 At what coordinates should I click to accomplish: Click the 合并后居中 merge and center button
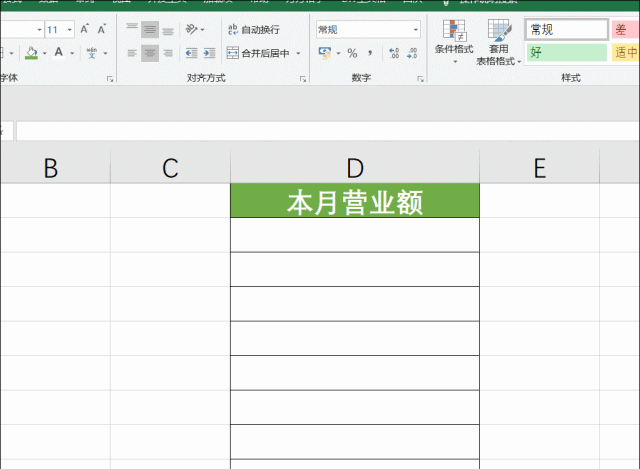coord(258,53)
